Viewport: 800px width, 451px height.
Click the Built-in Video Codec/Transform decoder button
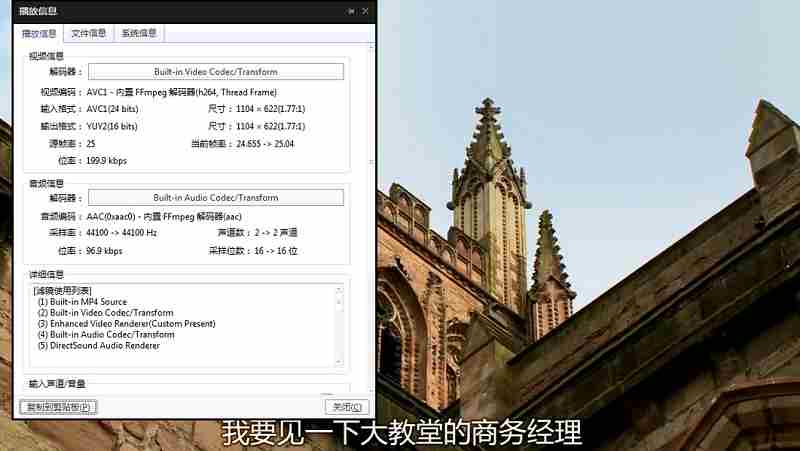[215, 72]
